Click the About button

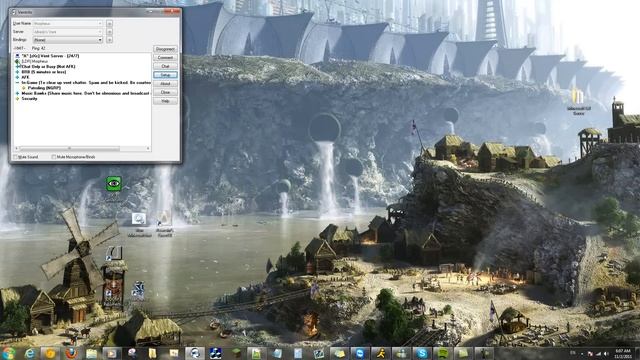[165, 84]
